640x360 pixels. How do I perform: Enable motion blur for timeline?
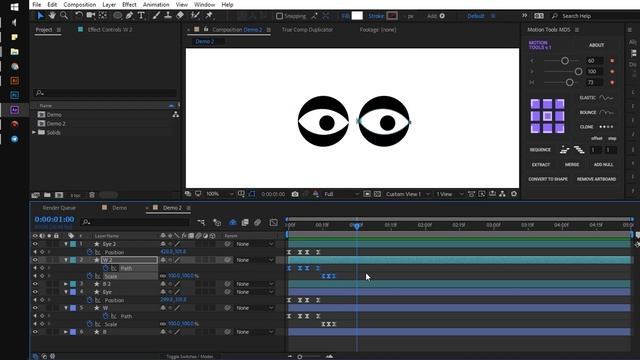click(258, 222)
